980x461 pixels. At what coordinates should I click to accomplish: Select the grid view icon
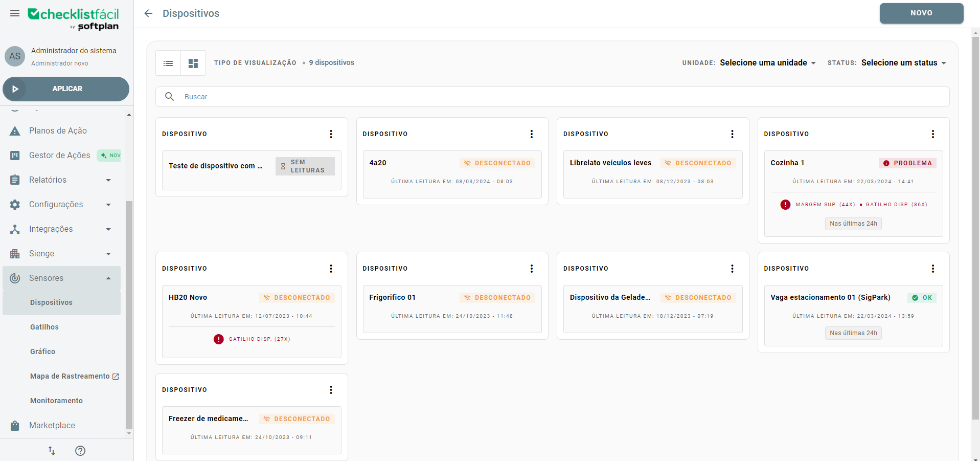coord(193,62)
